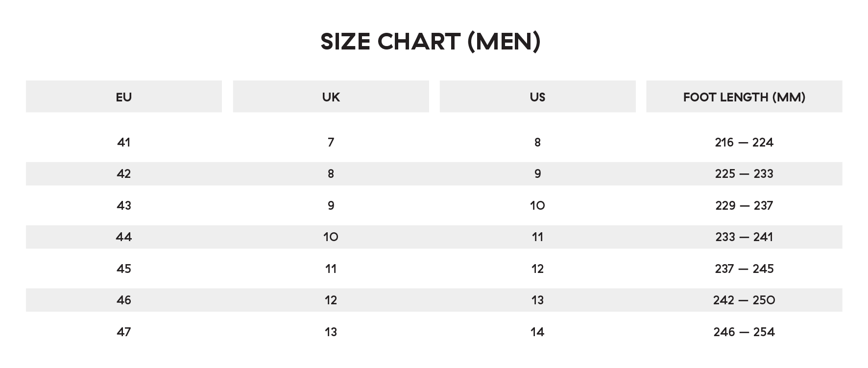Click UK size 9 cell
The width and height of the screenshot is (868, 368).
tap(331, 205)
